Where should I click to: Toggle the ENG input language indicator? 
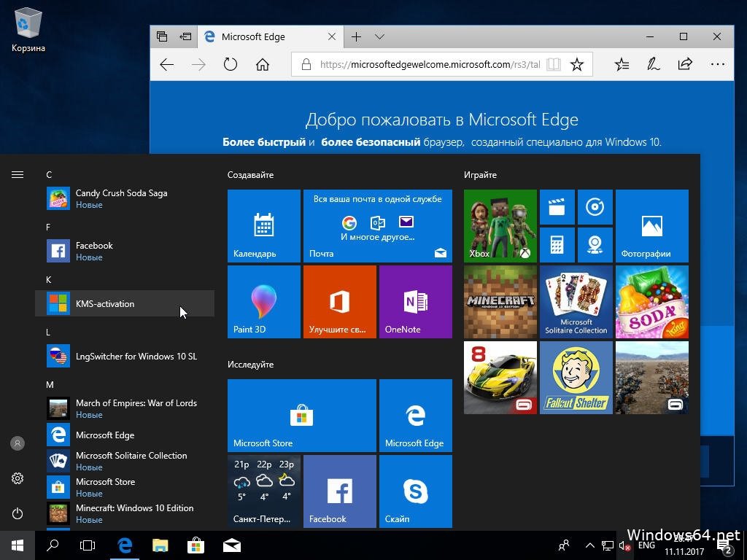click(x=646, y=545)
